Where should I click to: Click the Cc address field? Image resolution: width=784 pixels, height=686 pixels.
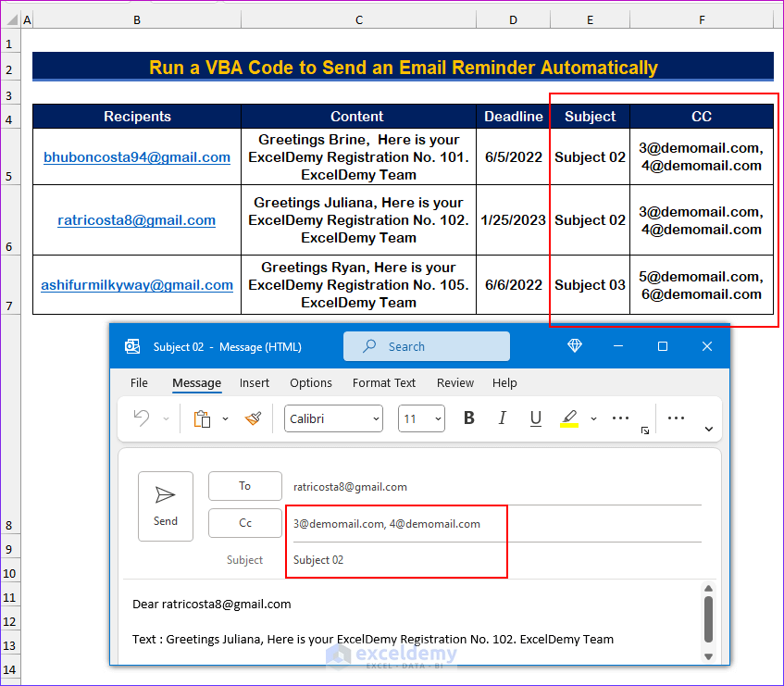pos(497,523)
